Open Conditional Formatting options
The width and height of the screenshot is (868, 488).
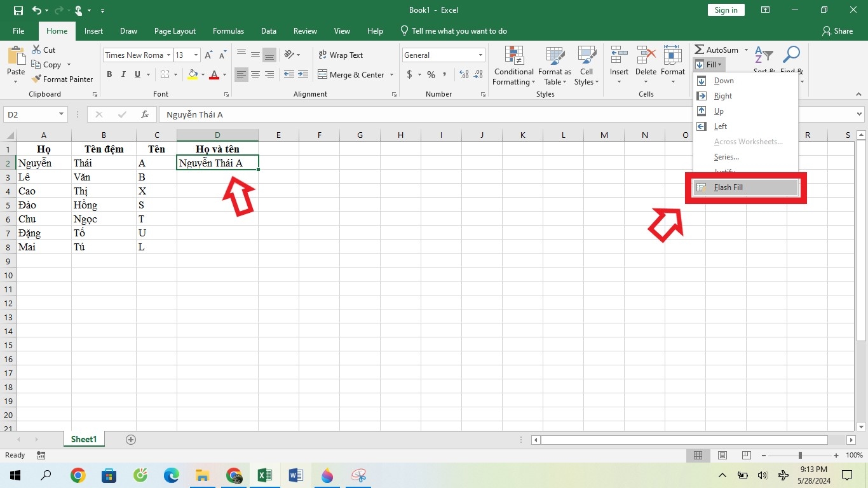(x=513, y=66)
